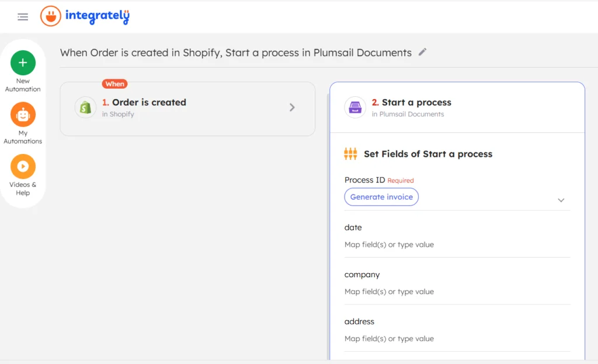Image resolution: width=598 pixels, height=364 pixels.
Task: Click the address field to map values
Action: 457,338
